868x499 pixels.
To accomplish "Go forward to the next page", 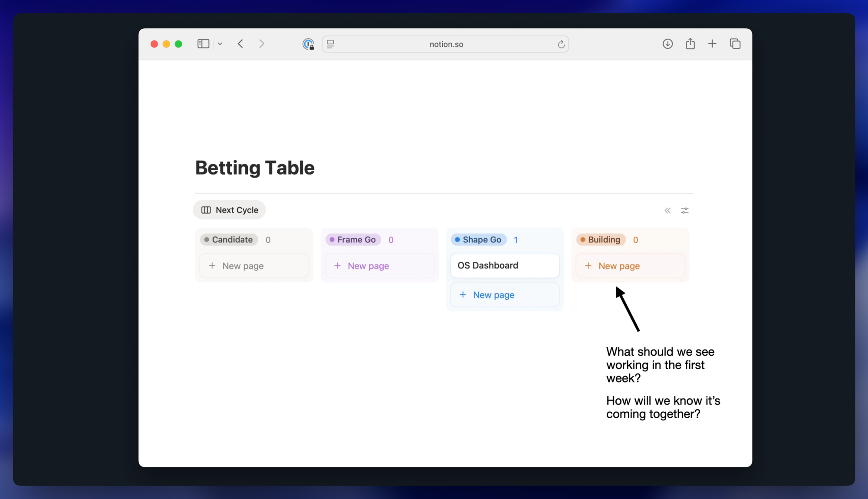I will pos(261,44).
